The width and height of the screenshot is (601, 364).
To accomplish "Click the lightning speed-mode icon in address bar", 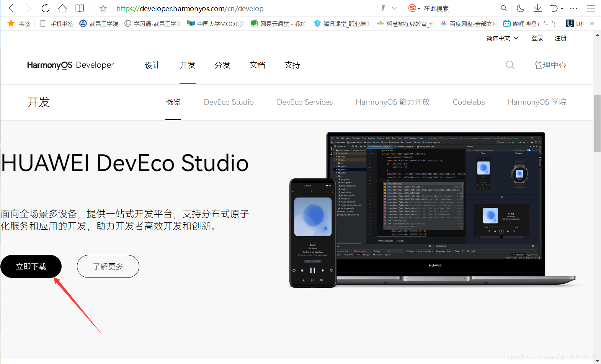I will [x=383, y=8].
